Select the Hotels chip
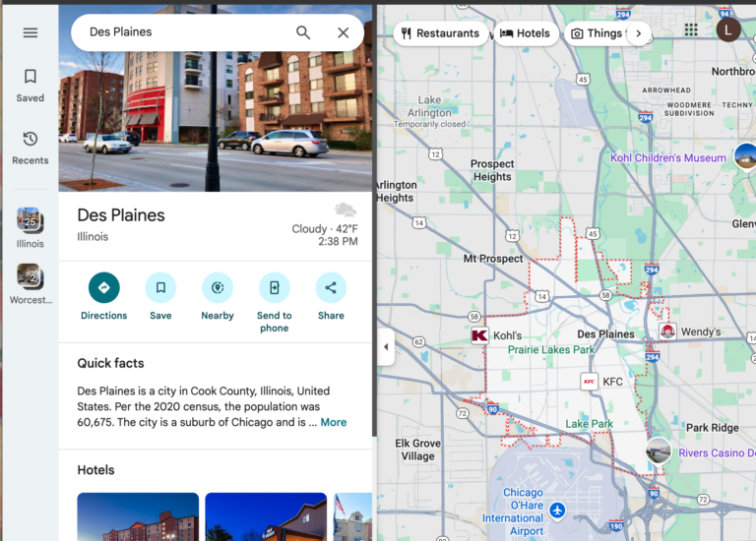The image size is (756, 541). (526, 33)
